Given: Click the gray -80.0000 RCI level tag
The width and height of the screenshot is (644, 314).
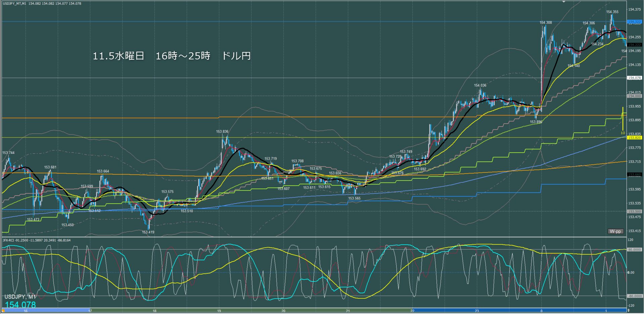Looking at the screenshot, I should point(634,296).
